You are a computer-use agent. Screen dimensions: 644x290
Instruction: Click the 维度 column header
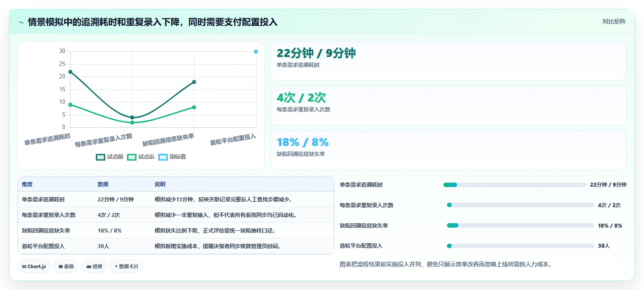[27, 184]
